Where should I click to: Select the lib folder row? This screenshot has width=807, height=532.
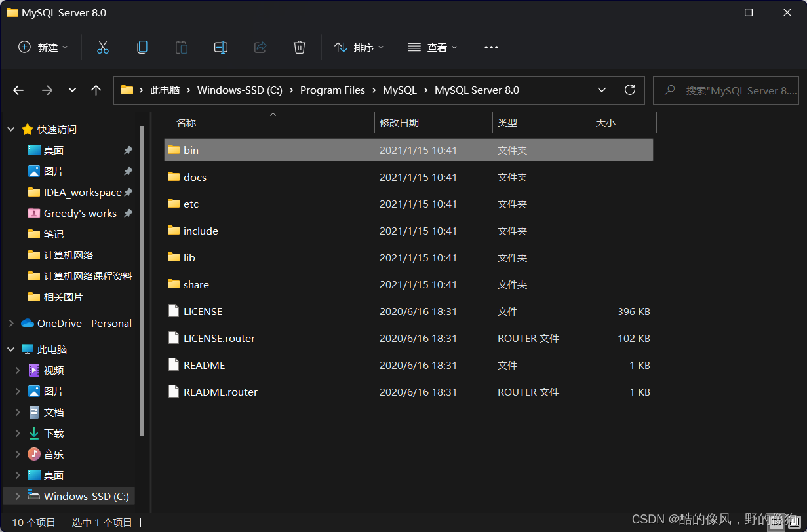(x=408, y=257)
